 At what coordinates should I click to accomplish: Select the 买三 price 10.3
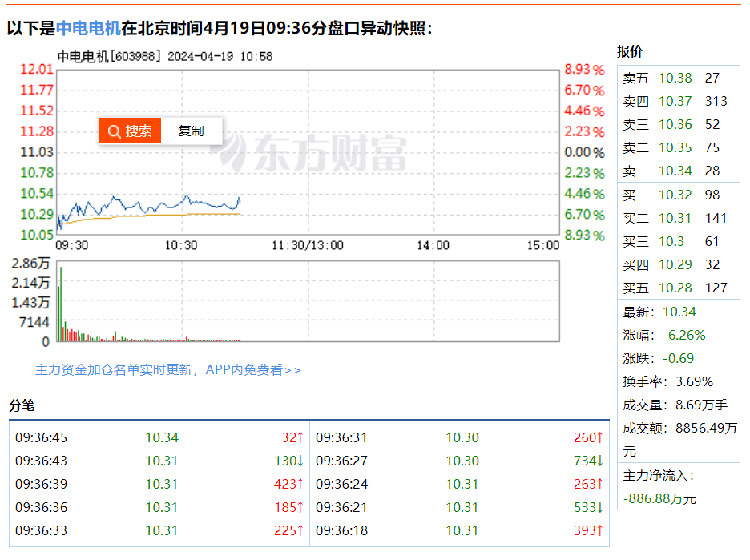pos(671,241)
